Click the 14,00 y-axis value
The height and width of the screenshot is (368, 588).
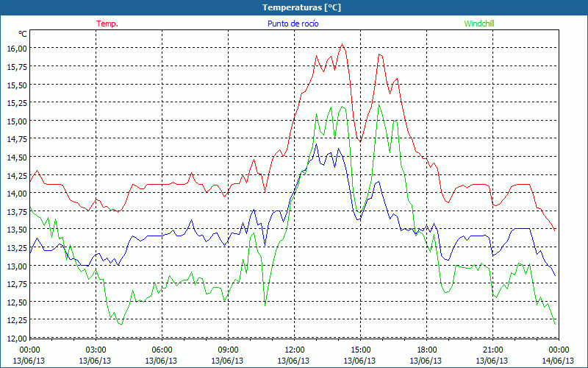17,194
